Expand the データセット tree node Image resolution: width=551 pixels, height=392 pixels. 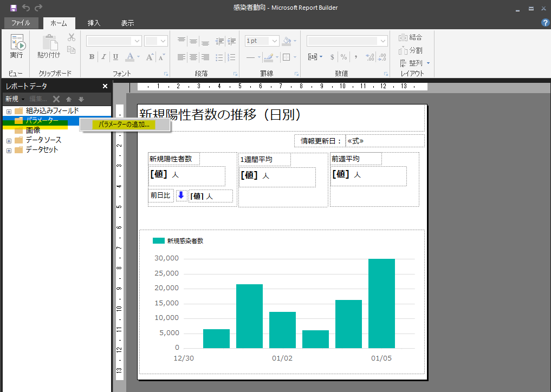[x=9, y=150]
